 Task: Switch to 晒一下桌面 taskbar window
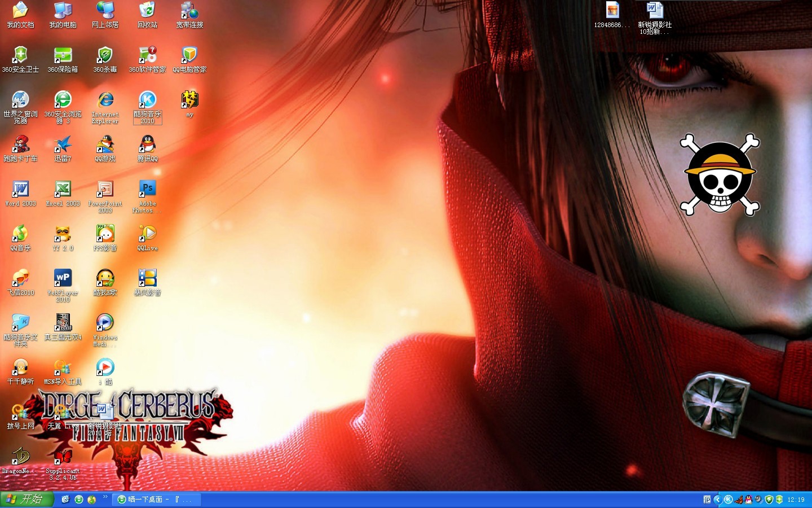[156, 500]
